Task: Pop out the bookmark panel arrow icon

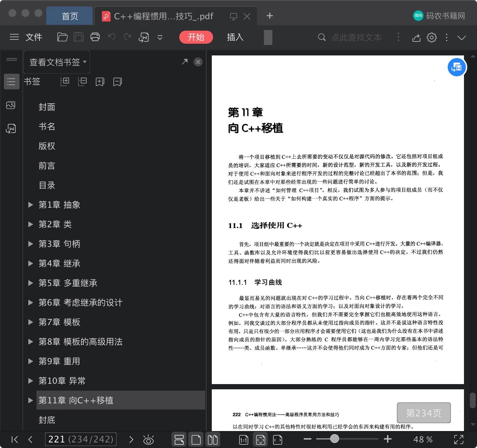Action: 185,61
